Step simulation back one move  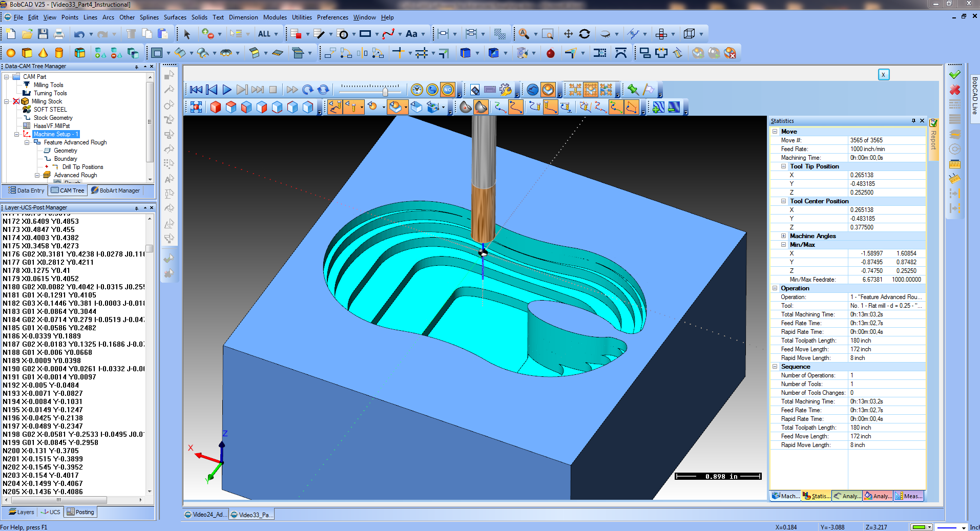pos(212,90)
